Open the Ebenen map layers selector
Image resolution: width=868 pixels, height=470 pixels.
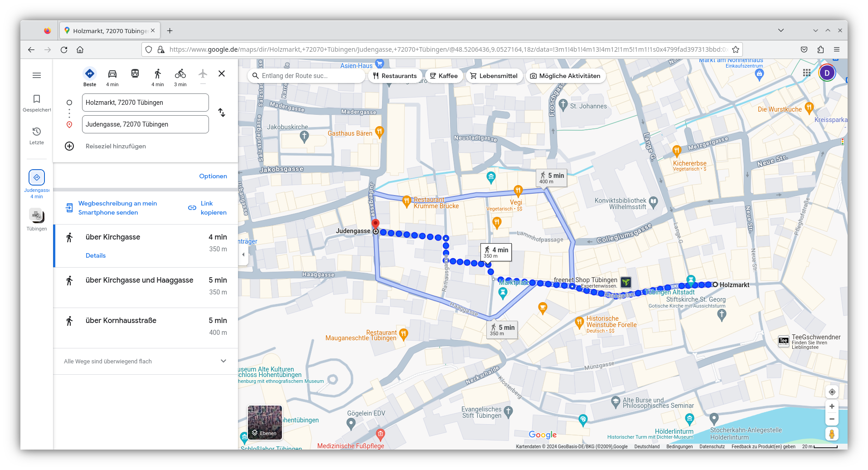coord(265,423)
